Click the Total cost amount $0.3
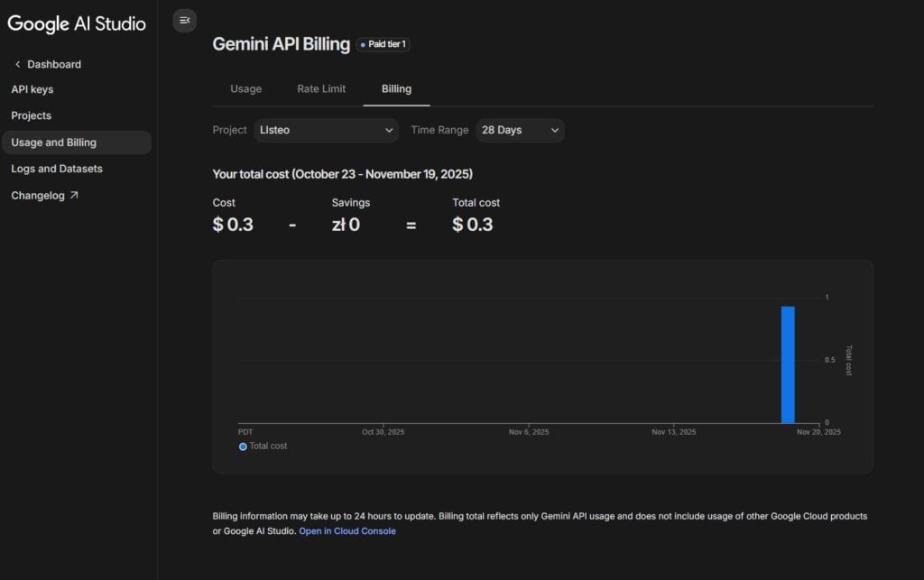 point(473,225)
